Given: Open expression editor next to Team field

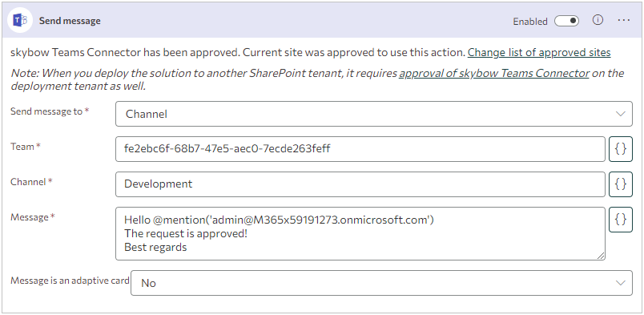Looking at the screenshot, I should click(620, 149).
